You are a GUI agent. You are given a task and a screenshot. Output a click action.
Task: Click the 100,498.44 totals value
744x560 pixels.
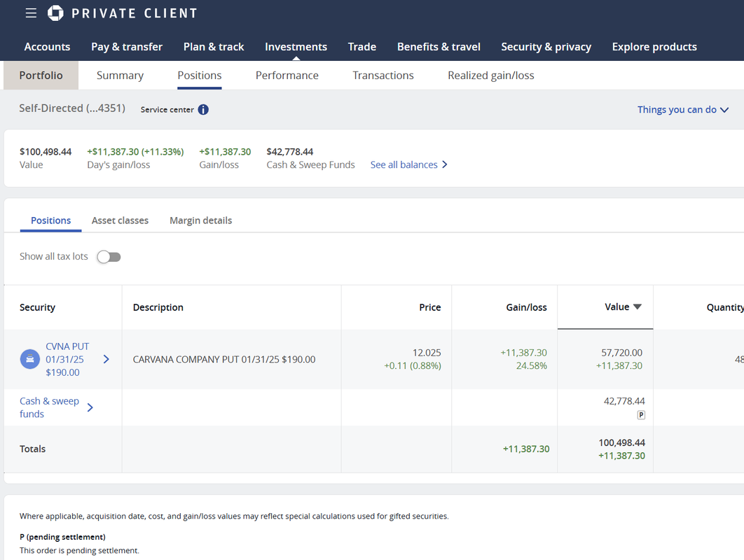(621, 442)
